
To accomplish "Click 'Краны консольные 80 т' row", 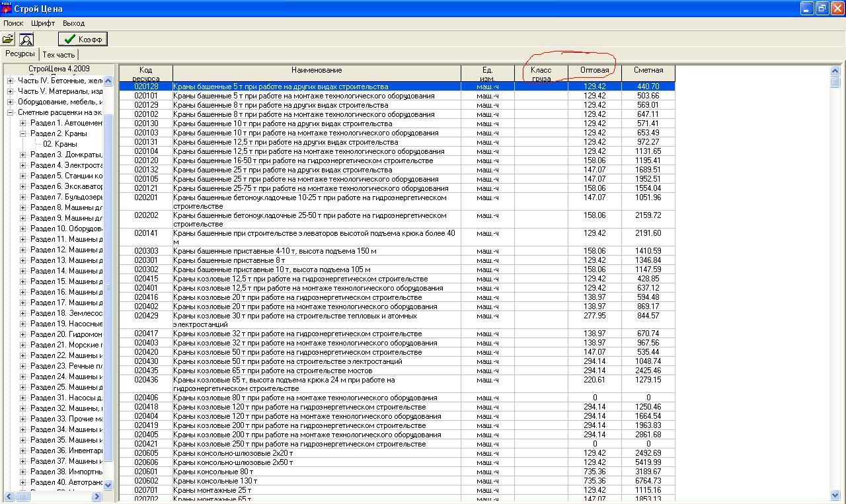I will pos(397,472).
